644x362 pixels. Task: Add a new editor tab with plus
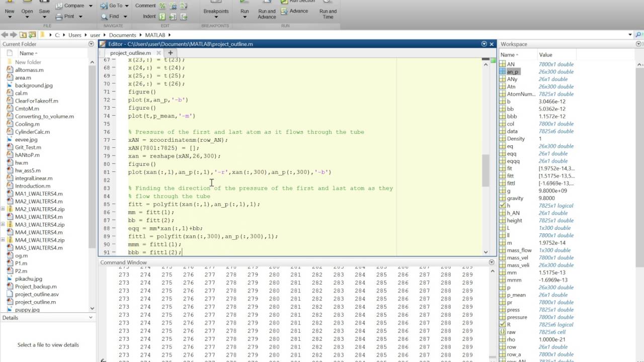(170, 53)
